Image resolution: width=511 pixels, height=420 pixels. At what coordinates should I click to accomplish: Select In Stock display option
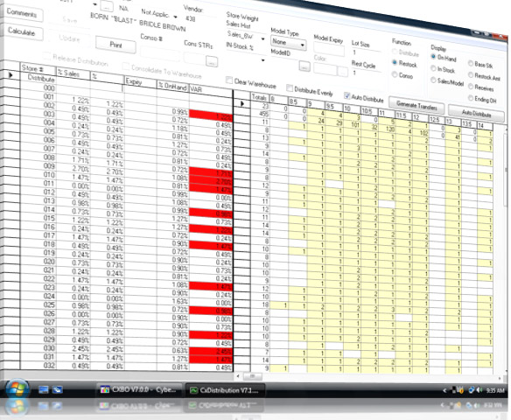point(433,68)
